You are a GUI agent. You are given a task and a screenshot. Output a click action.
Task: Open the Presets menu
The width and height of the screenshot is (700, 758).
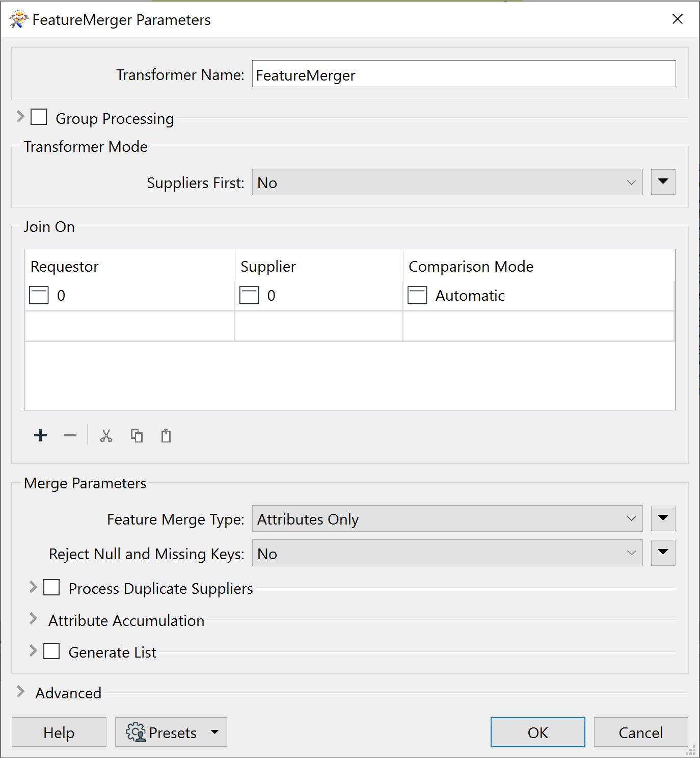click(171, 732)
